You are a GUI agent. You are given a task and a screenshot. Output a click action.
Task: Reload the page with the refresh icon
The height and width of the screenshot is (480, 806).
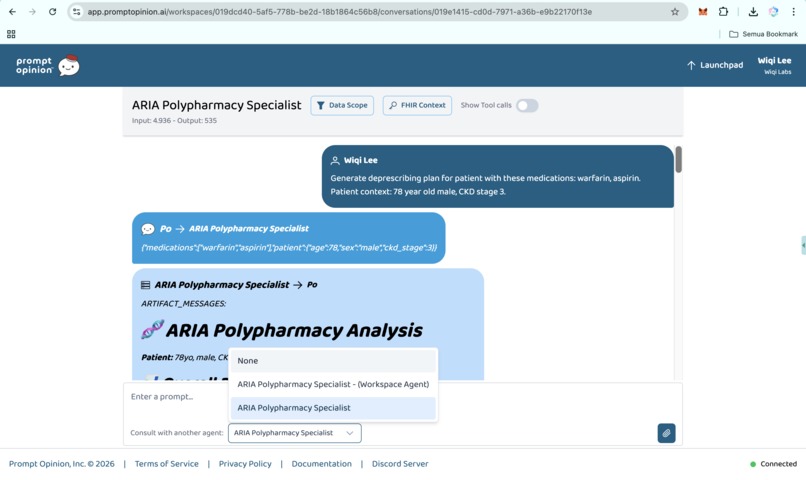pyautogui.click(x=52, y=12)
